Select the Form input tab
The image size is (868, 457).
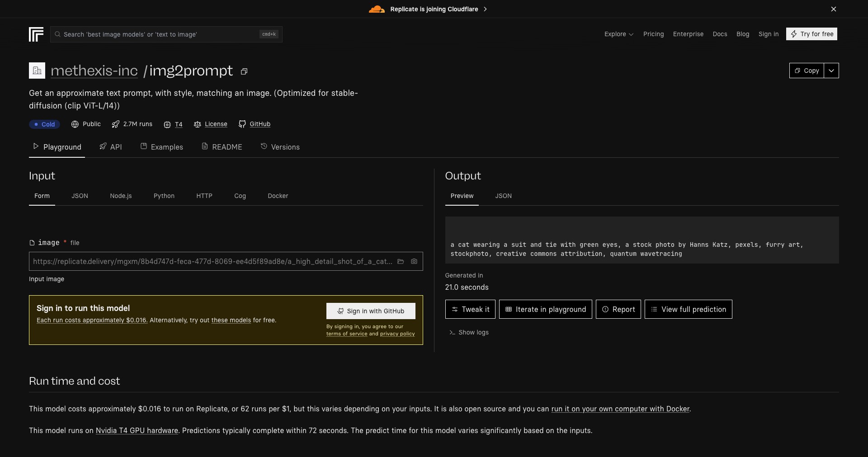coord(42,196)
